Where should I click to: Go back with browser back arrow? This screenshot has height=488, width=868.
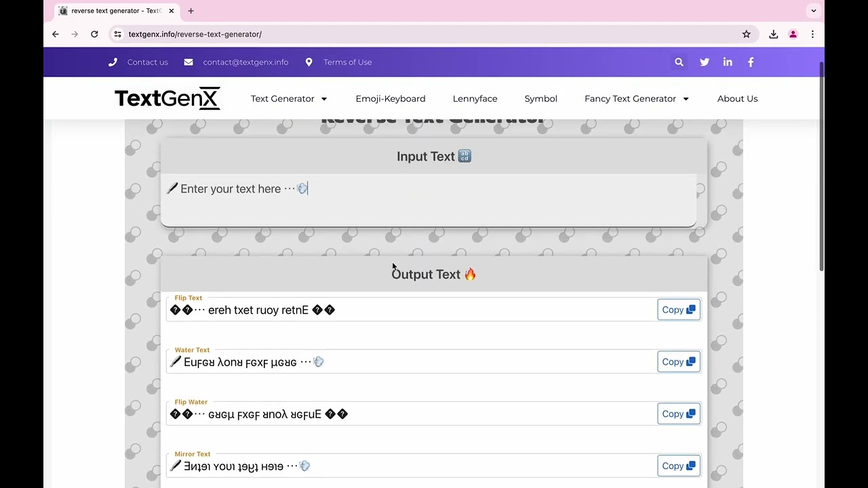point(56,34)
